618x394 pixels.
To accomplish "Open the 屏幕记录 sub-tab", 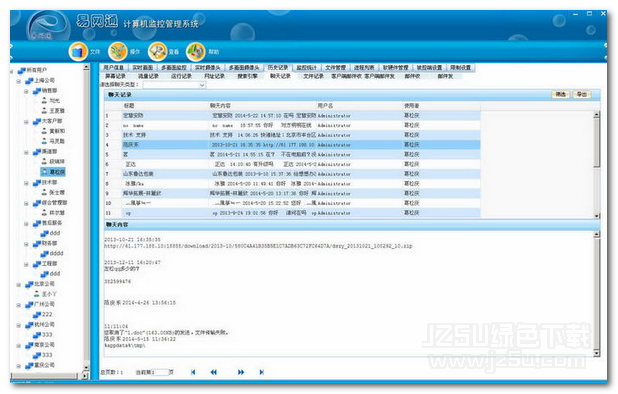I will (115, 76).
